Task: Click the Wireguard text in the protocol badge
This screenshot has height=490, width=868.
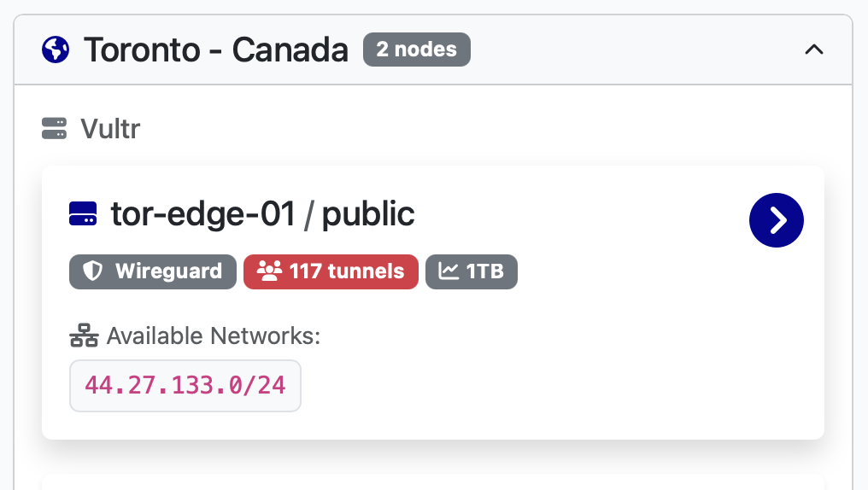Action: (168, 271)
